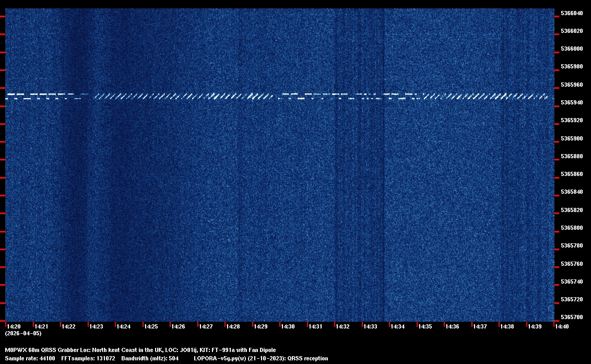Click the 5365960 frequency scale label
Image resolution: width=591 pixels, height=364 pixels.
coord(572,85)
